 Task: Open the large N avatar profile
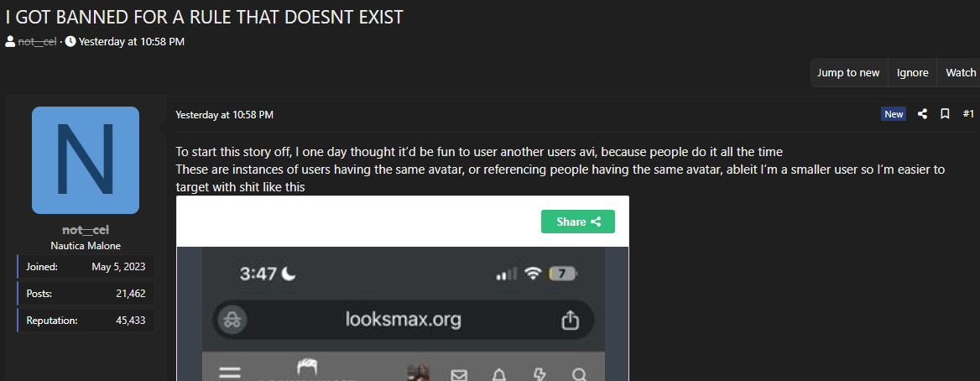click(86, 160)
